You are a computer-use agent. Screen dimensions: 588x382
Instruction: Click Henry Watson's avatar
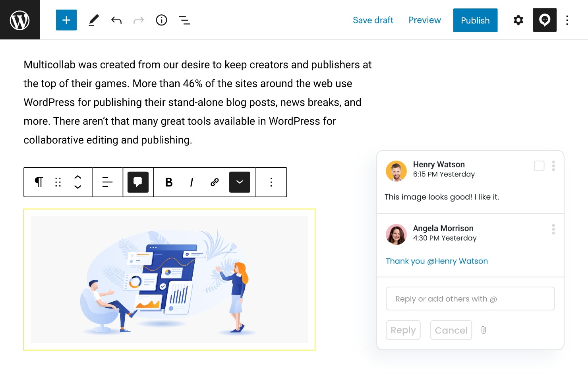pos(396,171)
